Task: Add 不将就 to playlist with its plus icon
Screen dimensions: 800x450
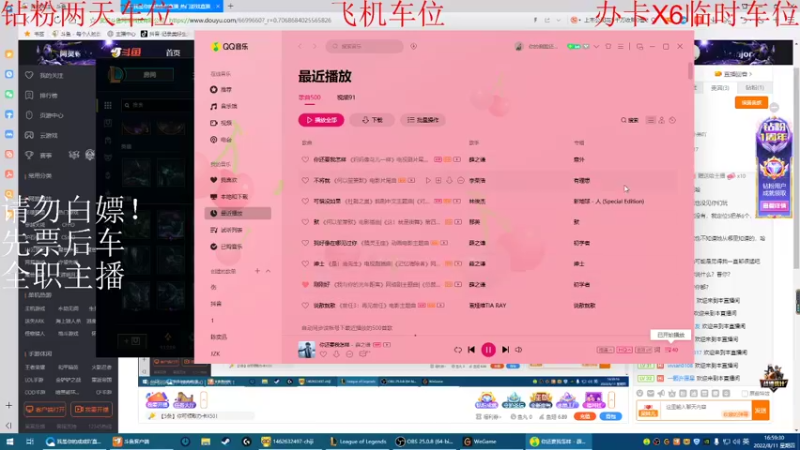Action: [438, 181]
